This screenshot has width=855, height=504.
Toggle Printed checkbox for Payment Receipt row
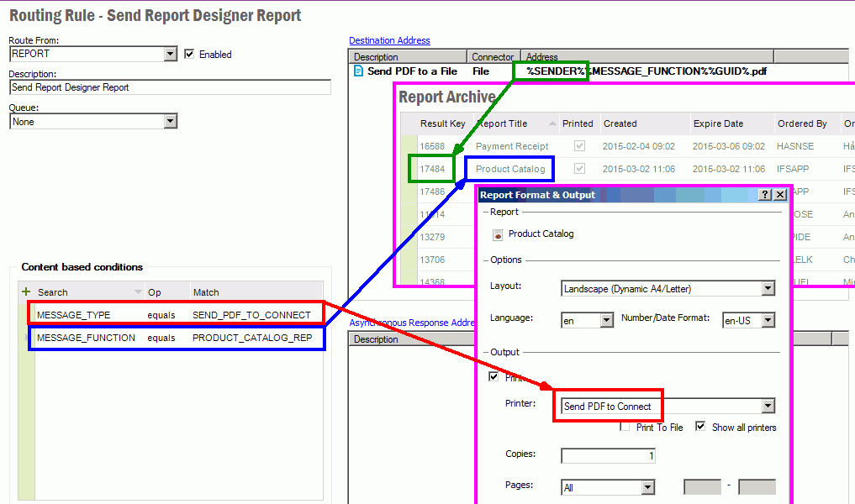(579, 146)
